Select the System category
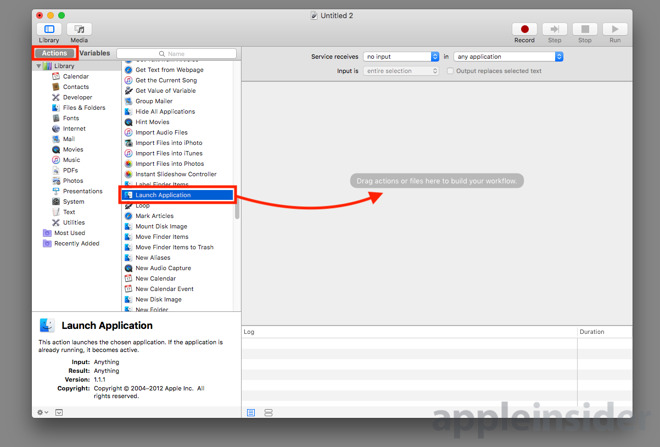The image size is (660, 447). [73, 202]
